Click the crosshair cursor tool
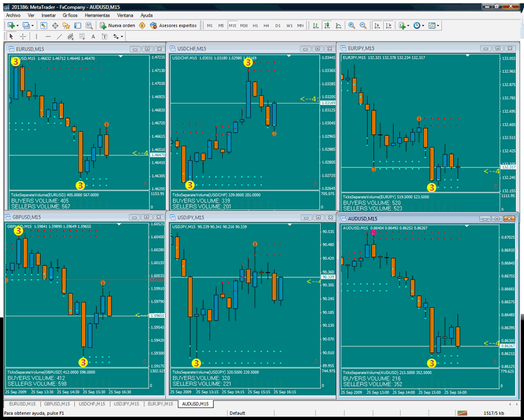Screen dimensions: 524x420 click(22, 36)
